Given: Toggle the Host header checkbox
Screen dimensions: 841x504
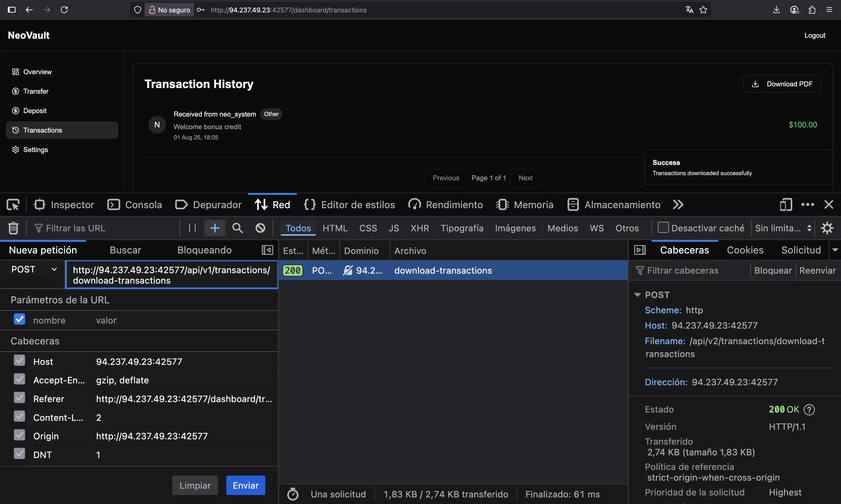Looking at the screenshot, I should coord(19,360).
